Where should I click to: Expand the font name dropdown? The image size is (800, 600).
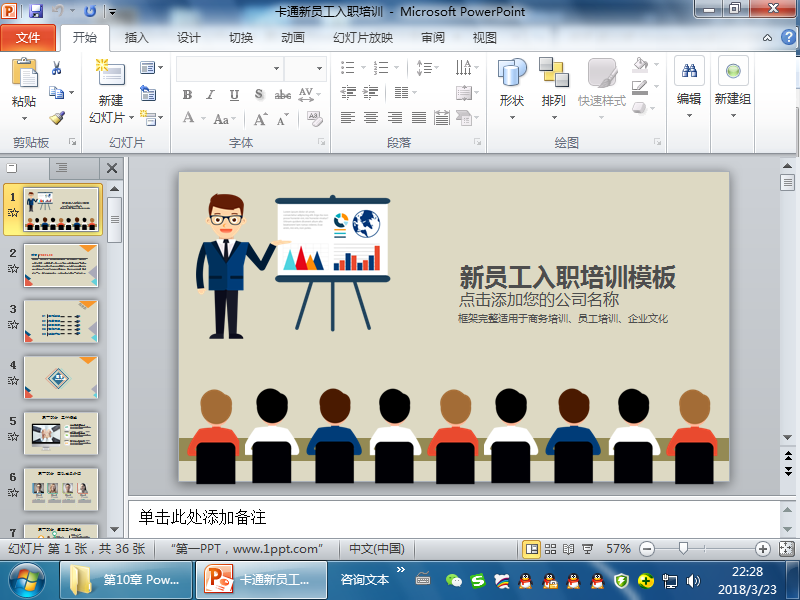point(277,68)
